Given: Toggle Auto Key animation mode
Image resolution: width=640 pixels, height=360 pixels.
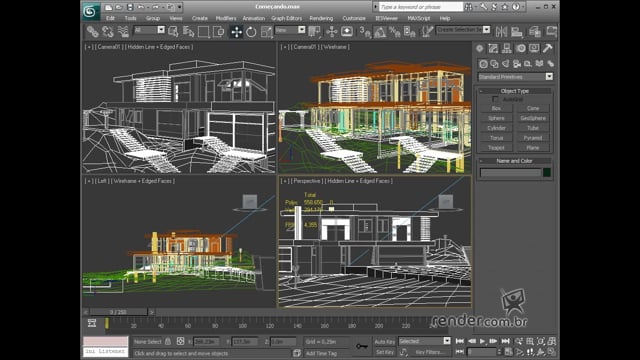Looking at the screenshot, I should 384,341.
